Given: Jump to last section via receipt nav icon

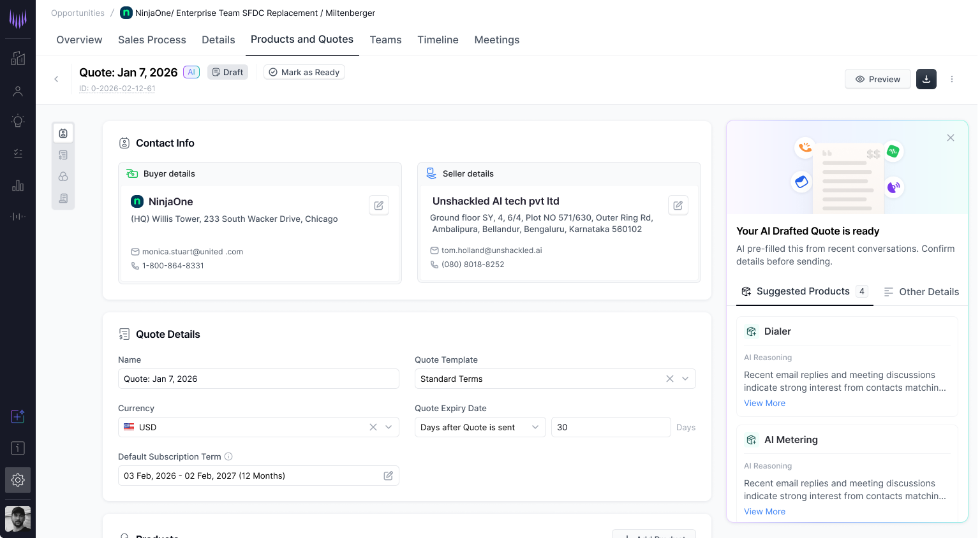Looking at the screenshot, I should coord(63,198).
